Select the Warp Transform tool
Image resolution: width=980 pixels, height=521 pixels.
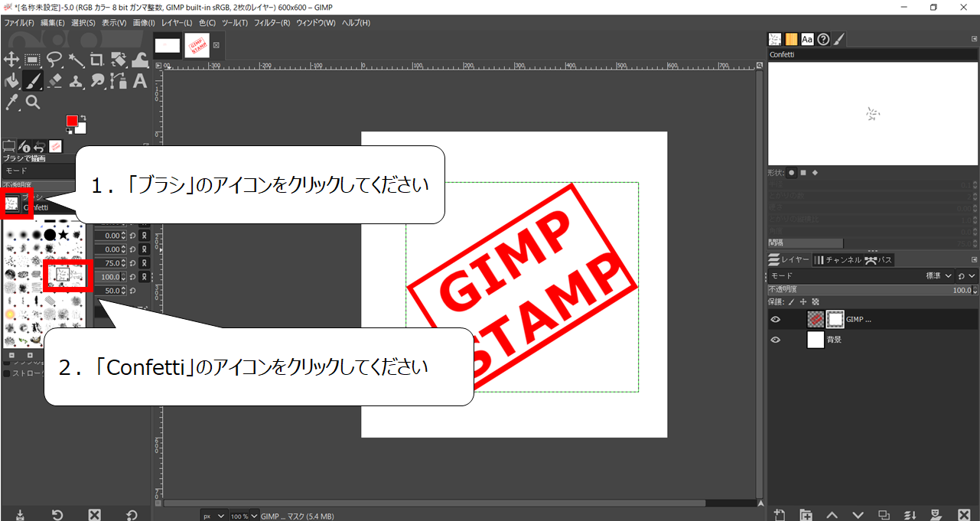click(140, 60)
